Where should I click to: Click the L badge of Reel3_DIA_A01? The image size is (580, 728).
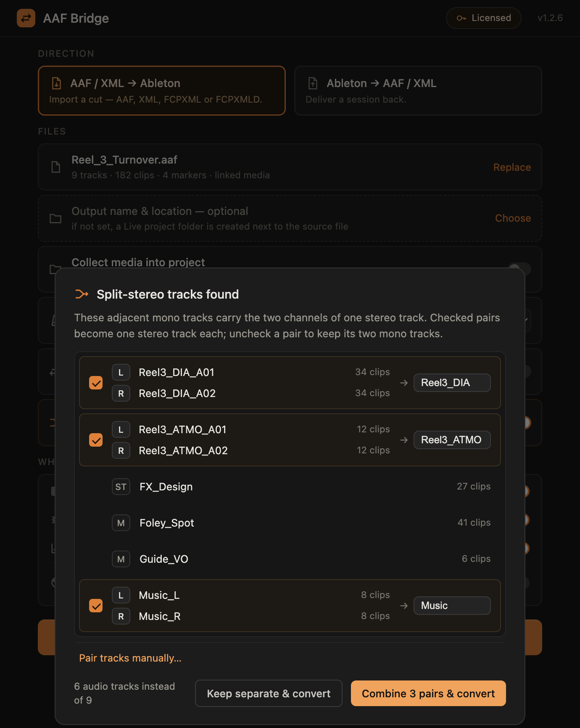point(121,372)
